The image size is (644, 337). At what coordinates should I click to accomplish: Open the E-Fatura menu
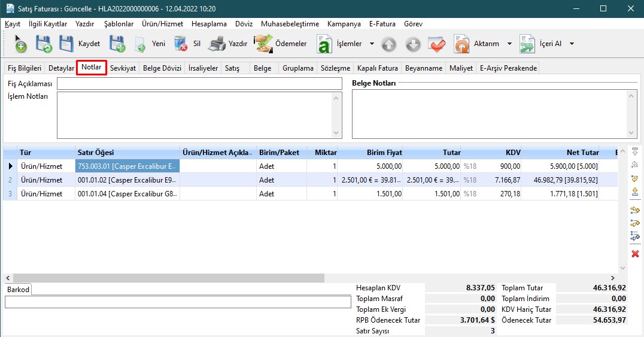pyautogui.click(x=382, y=24)
